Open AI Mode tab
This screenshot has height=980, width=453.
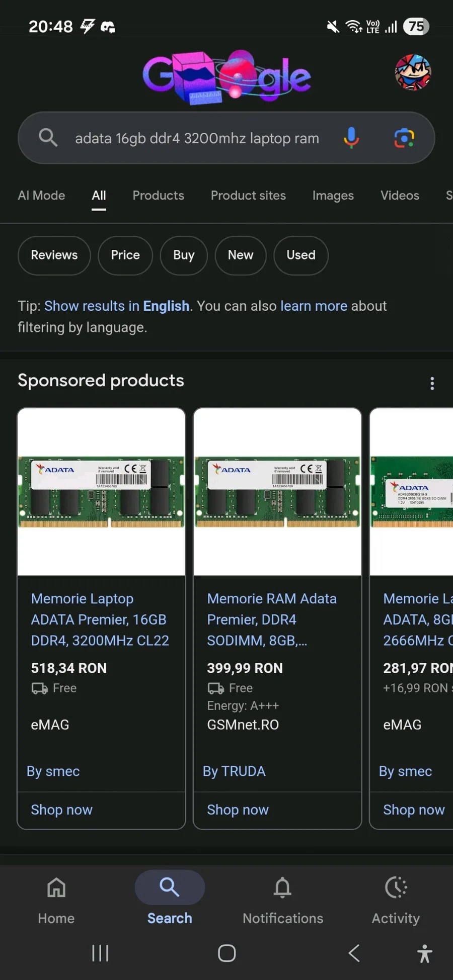(41, 196)
